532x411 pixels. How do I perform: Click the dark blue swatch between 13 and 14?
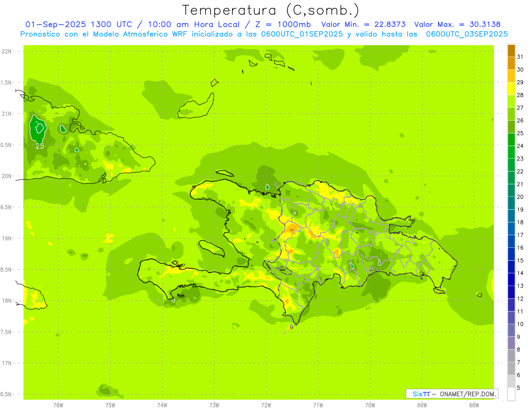click(511, 280)
